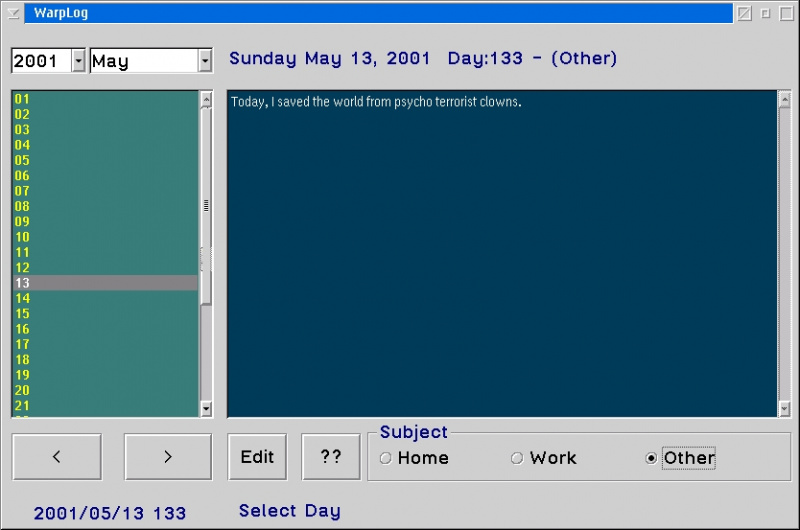
Task: Click the WarpLog title bar text
Action: pos(61,13)
